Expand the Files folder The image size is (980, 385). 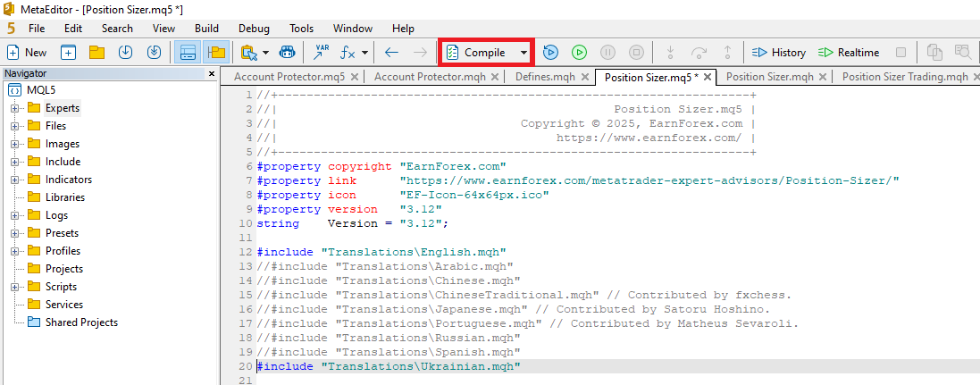pyautogui.click(x=14, y=126)
